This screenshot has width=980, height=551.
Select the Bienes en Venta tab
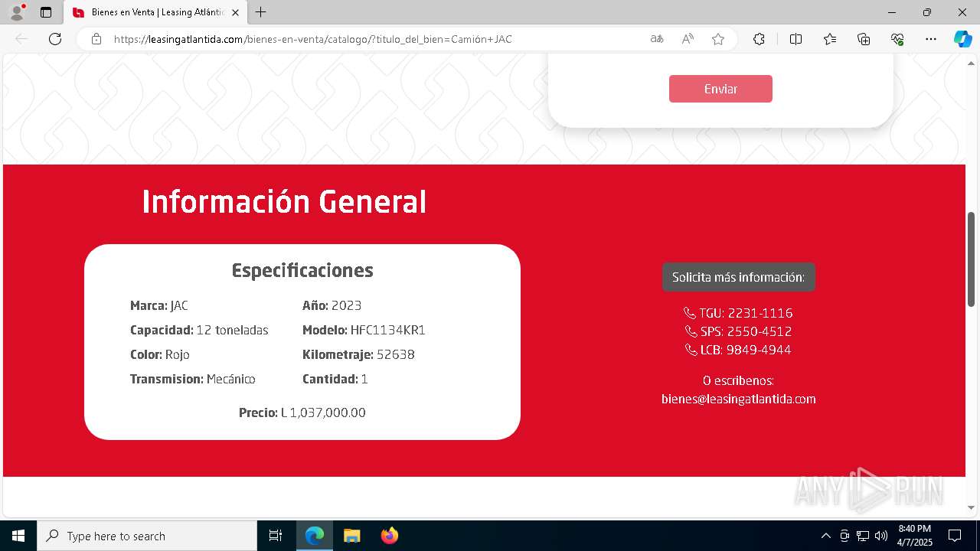(155, 12)
